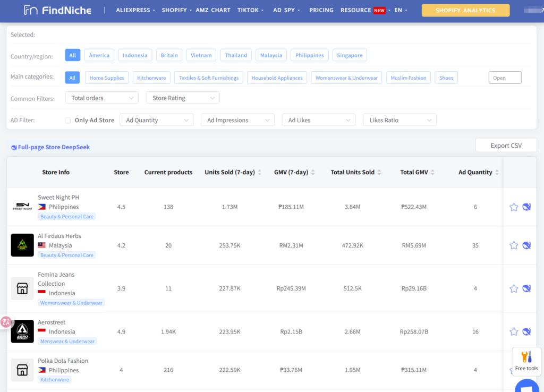This screenshot has height=392, width=544.
Task: Click Menswear & Underwear tag on Aerostreet
Action: 67,342
